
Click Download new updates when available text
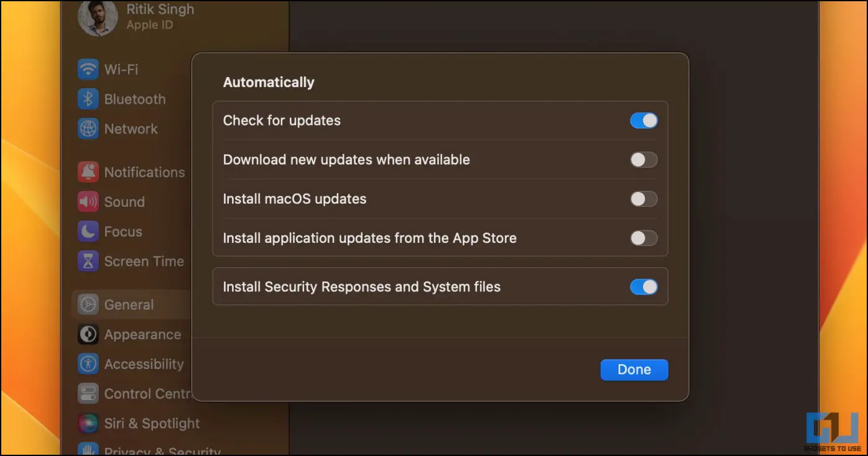pos(346,160)
